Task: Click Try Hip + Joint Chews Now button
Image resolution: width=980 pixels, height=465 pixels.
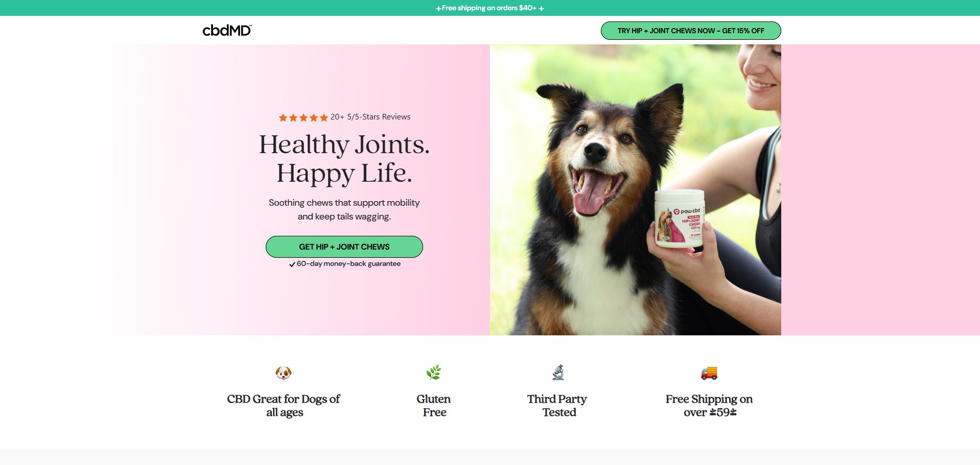Action: [691, 31]
